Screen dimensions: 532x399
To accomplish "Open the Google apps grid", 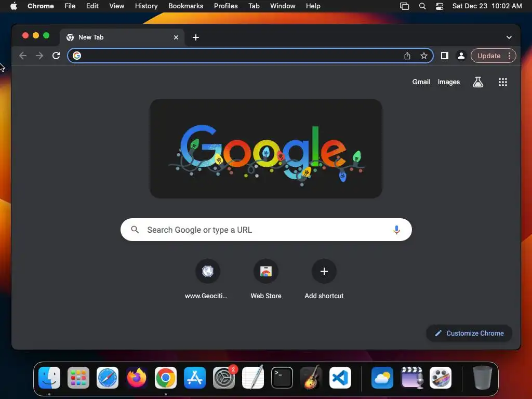I will (x=502, y=82).
